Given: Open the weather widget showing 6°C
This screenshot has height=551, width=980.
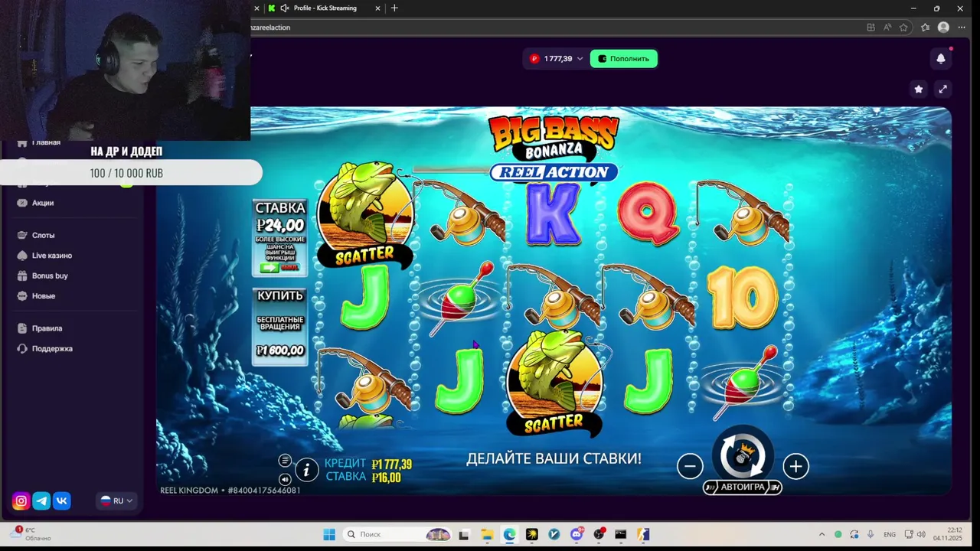Looking at the screenshot, I should (x=32, y=534).
